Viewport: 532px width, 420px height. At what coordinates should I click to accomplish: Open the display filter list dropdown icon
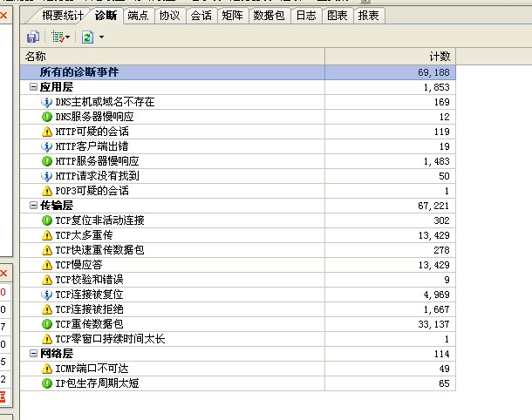point(60,37)
